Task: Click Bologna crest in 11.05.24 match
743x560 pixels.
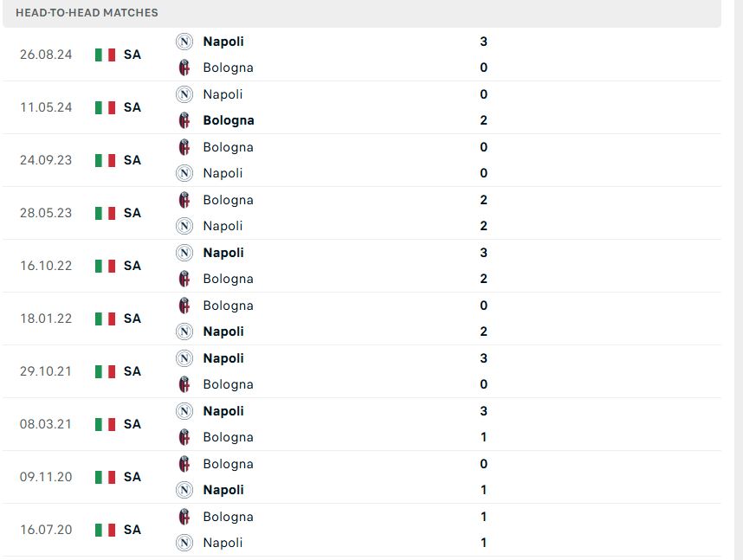Action: pos(184,120)
